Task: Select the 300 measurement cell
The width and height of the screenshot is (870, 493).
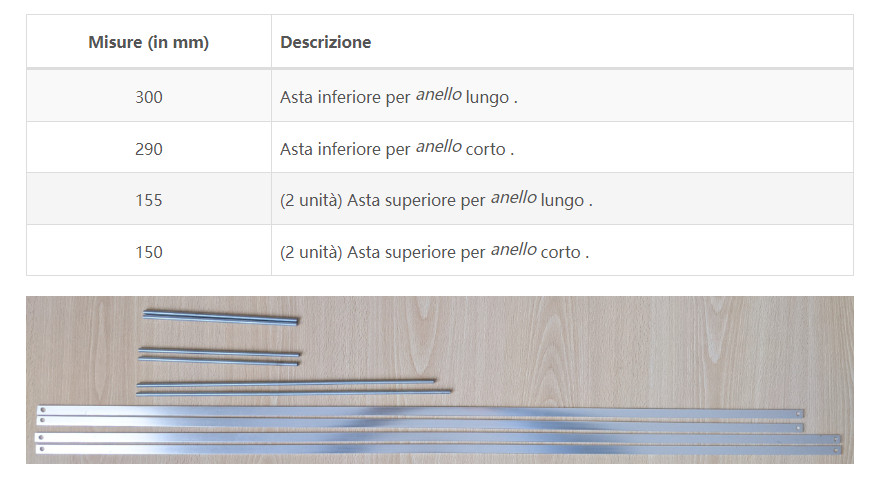Action: [x=149, y=97]
